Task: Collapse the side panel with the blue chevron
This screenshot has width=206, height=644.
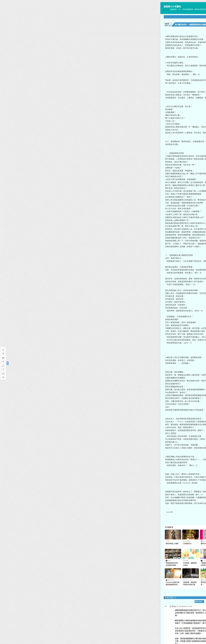Action: point(8,363)
